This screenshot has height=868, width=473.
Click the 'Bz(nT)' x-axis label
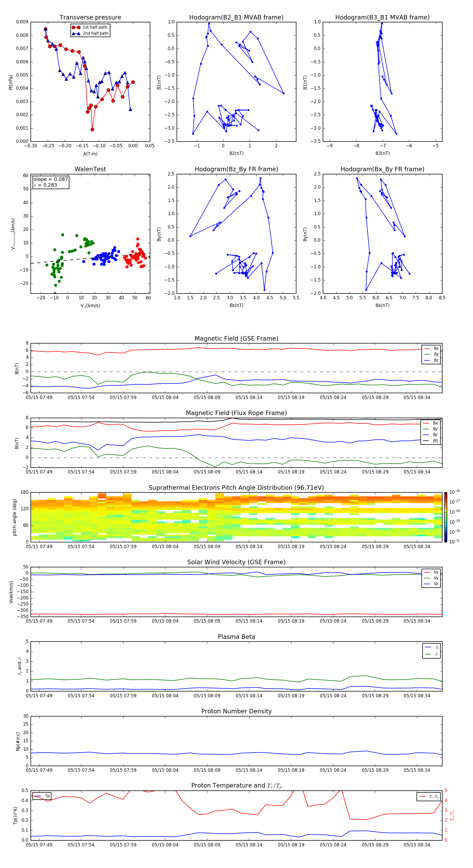click(x=236, y=305)
